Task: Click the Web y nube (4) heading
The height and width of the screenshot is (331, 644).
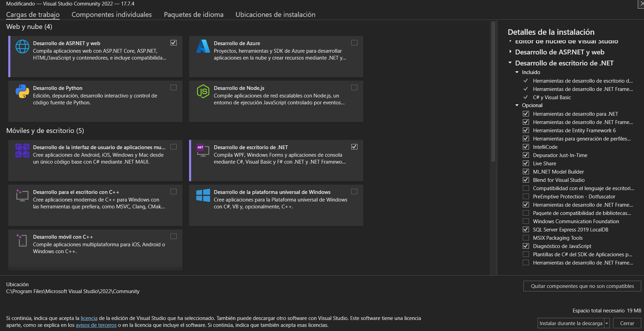Action: tap(29, 27)
